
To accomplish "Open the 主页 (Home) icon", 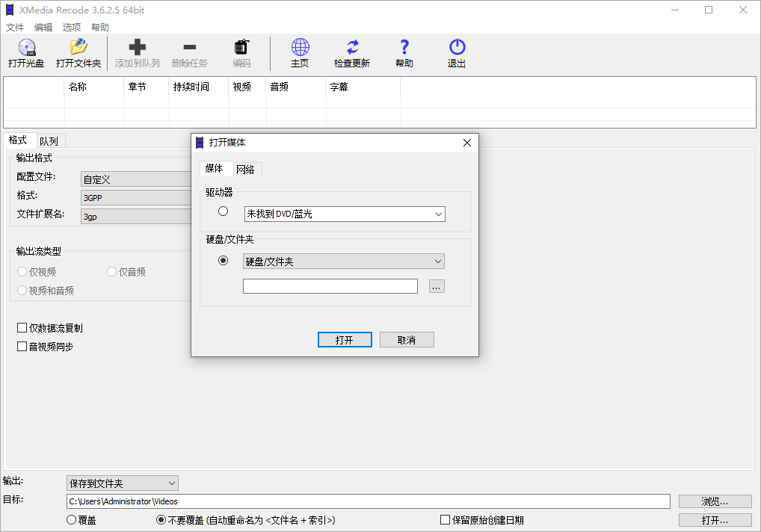I will (x=299, y=52).
